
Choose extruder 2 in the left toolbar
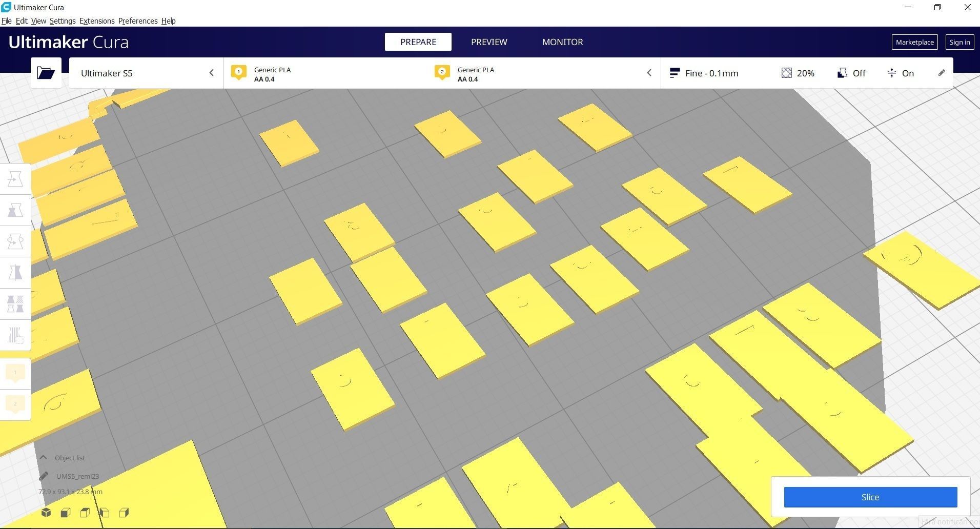(15, 405)
